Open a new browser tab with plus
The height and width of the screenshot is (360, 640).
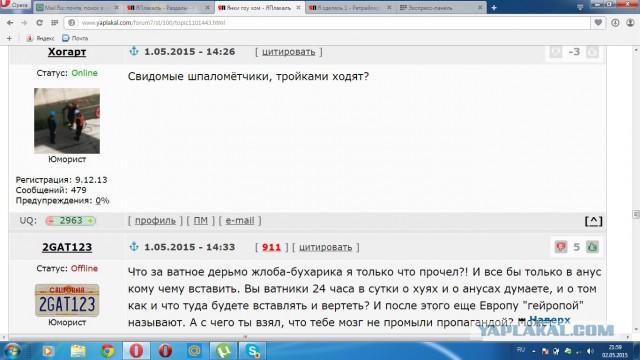(x=494, y=8)
